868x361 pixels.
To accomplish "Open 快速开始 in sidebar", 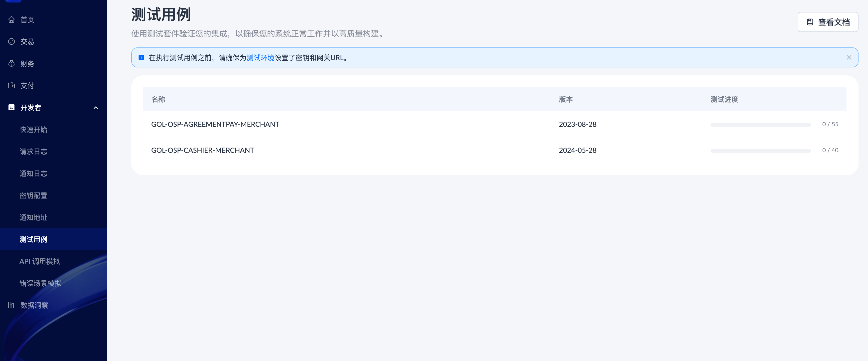I will tap(33, 129).
